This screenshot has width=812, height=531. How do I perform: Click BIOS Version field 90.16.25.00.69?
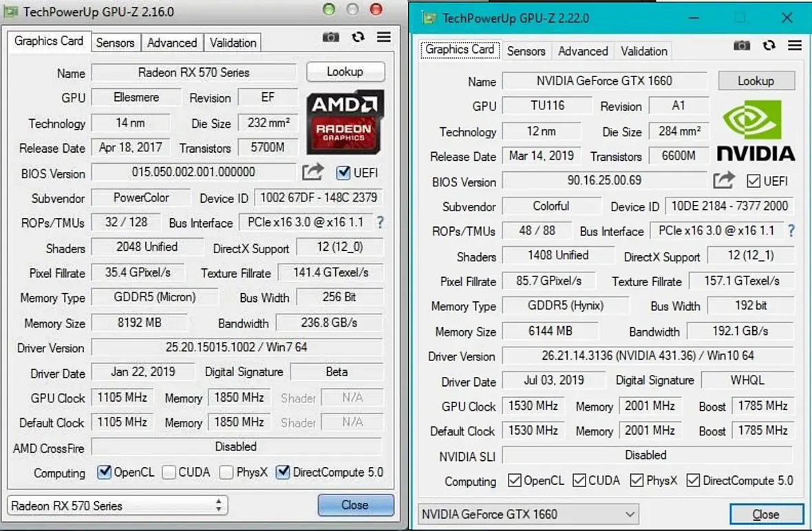(x=604, y=180)
